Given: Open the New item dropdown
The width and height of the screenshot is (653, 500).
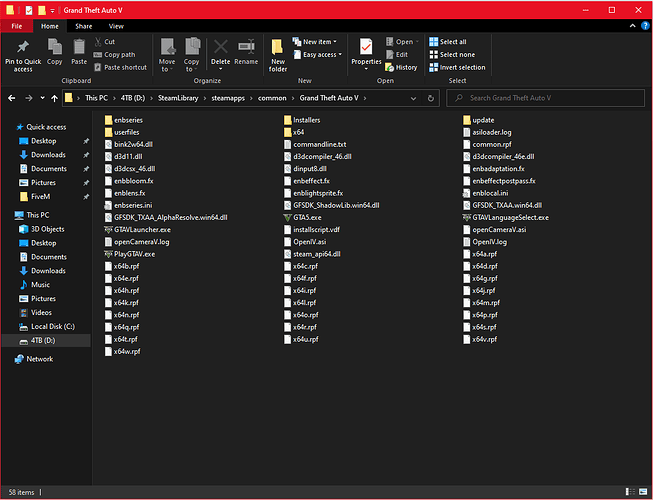Looking at the screenshot, I should (316, 42).
